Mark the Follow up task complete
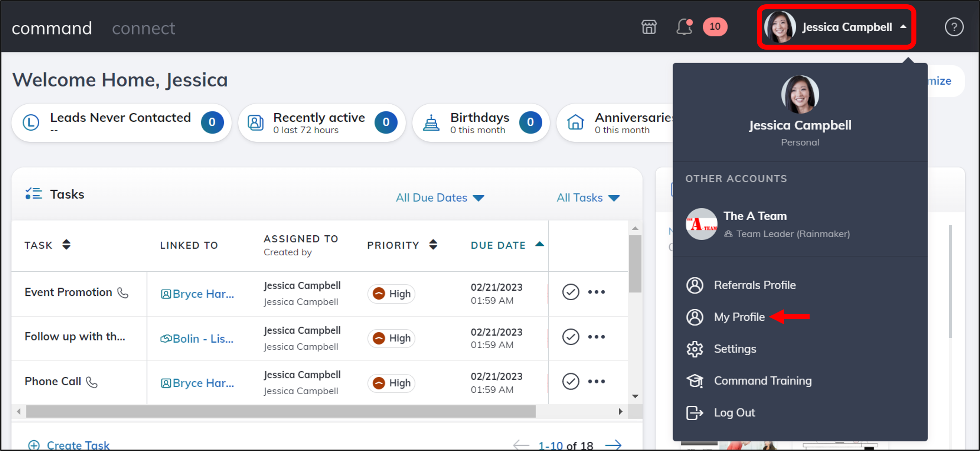This screenshot has height=451, width=980. coord(570,336)
